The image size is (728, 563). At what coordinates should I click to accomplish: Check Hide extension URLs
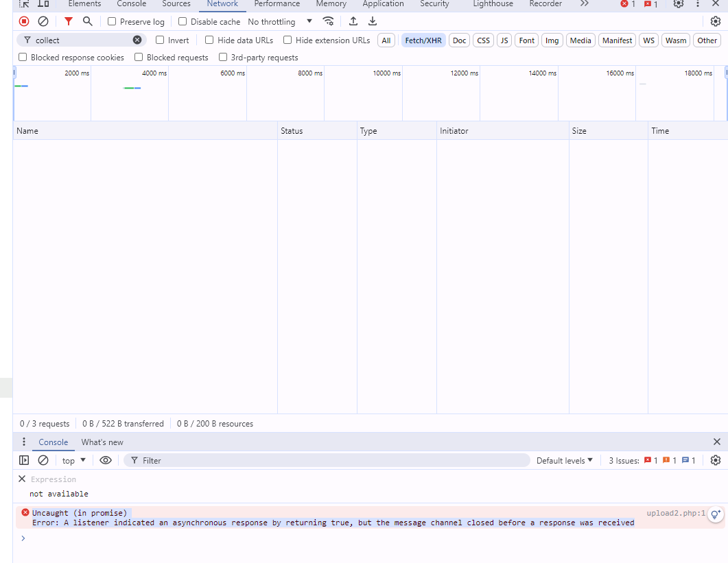287,40
